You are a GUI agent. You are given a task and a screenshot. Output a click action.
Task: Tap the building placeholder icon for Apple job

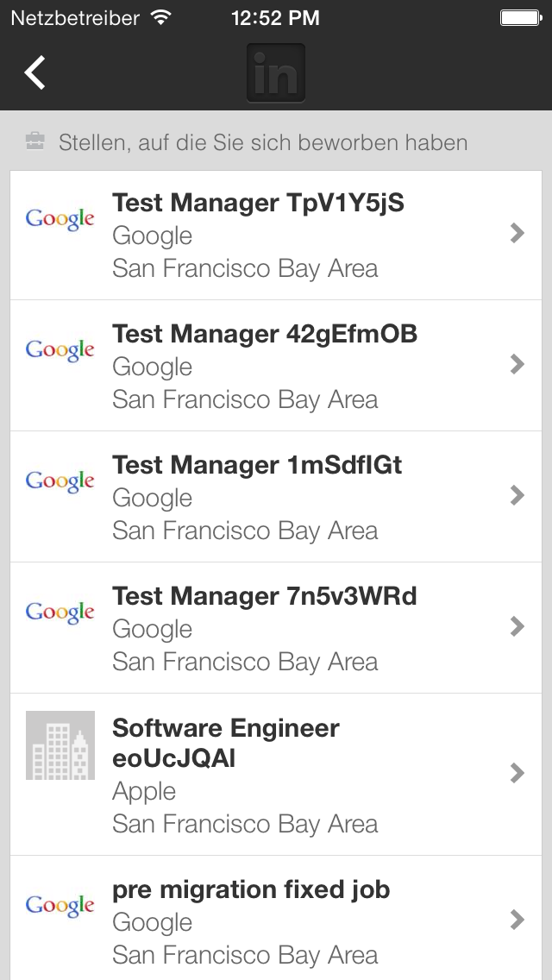pyautogui.click(x=60, y=745)
